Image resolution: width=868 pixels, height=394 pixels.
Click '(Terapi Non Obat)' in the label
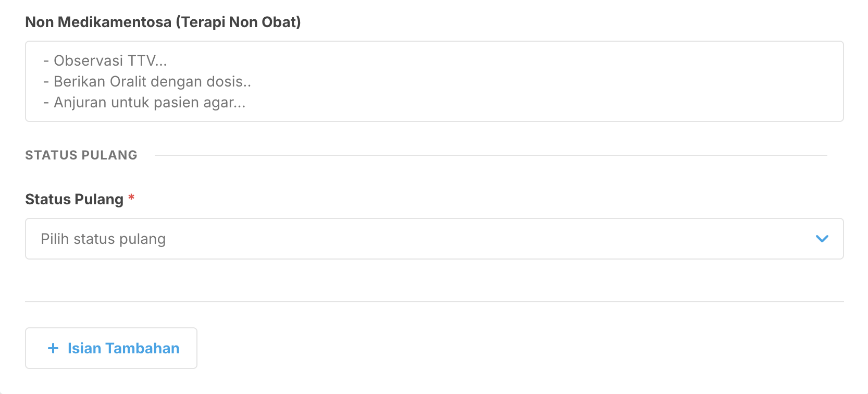point(238,22)
